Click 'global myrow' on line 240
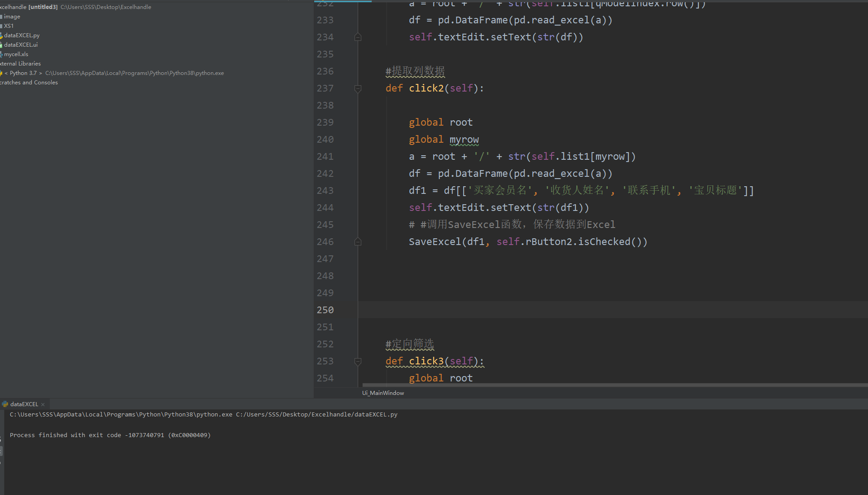868x495 pixels. (444, 140)
